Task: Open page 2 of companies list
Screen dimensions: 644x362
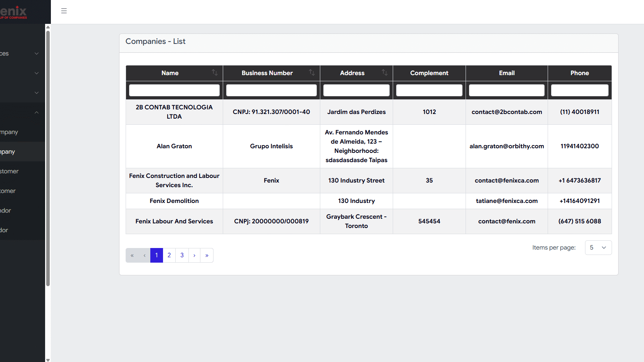Action: coord(169,255)
